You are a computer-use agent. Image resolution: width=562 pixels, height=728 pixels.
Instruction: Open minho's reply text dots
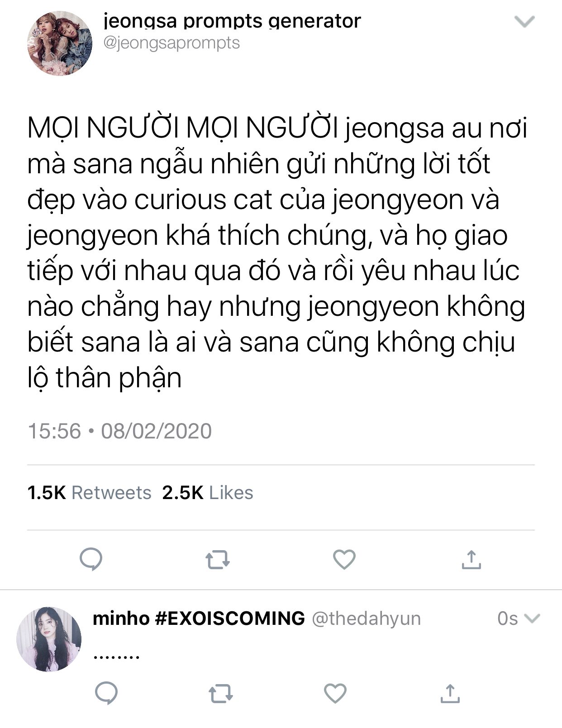click(116, 656)
